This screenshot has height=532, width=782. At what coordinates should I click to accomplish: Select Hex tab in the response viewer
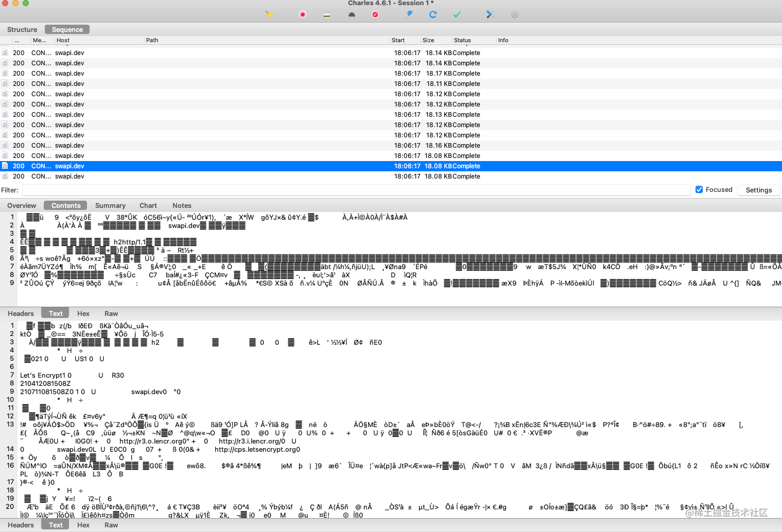click(83, 525)
